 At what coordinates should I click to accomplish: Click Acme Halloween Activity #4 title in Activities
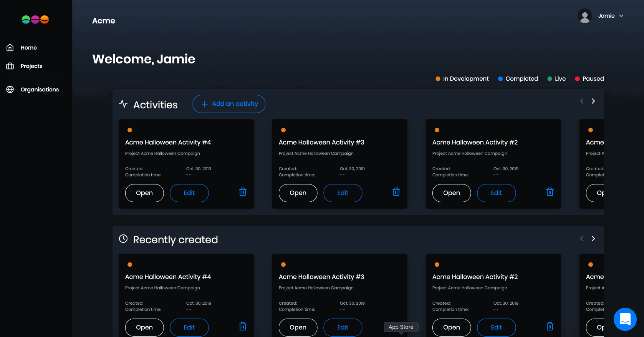[x=168, y=142]
